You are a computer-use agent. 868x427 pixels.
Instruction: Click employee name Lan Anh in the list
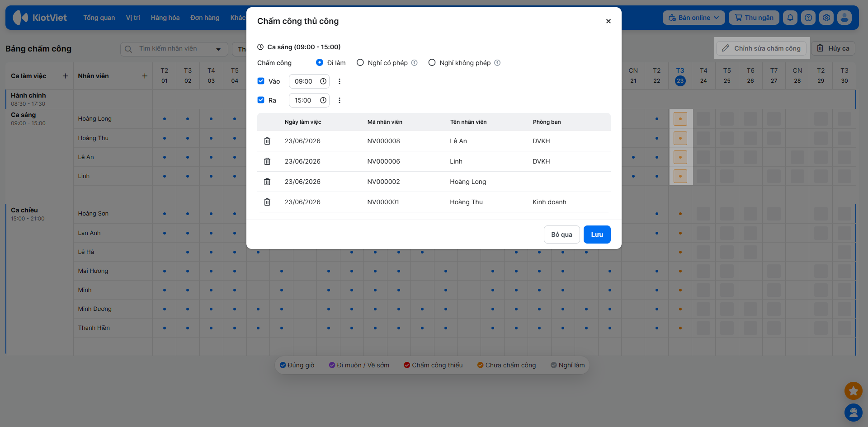[x=90, y=233]
